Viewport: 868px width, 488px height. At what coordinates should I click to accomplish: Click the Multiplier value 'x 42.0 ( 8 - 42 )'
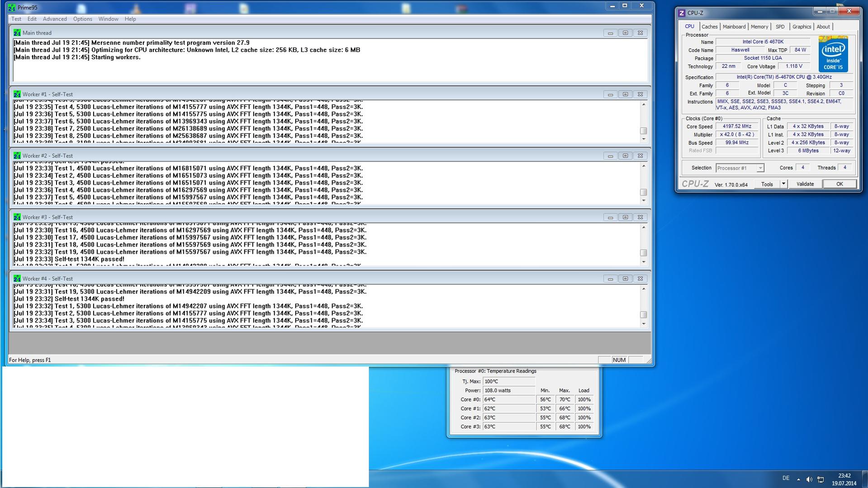[x=737, y=135]
